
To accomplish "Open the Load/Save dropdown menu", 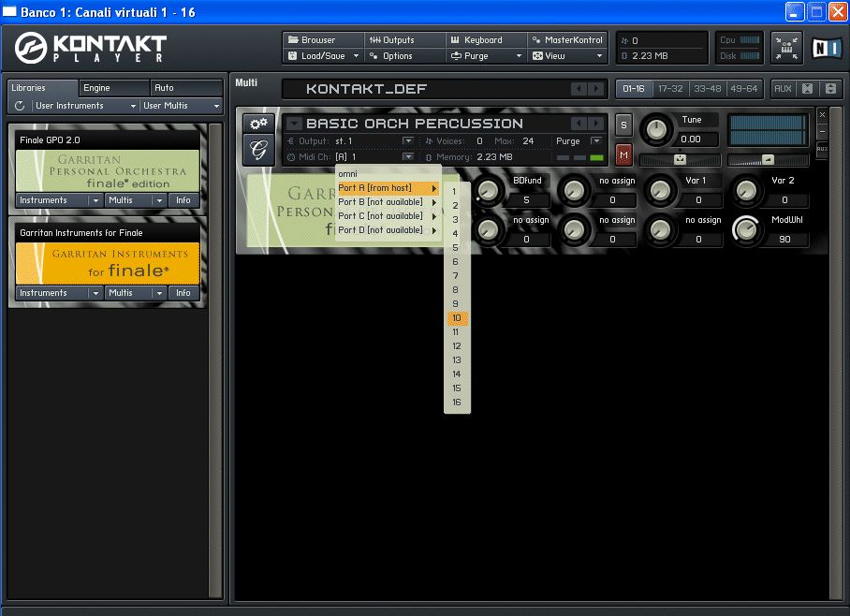I will [x=323, y=56].
